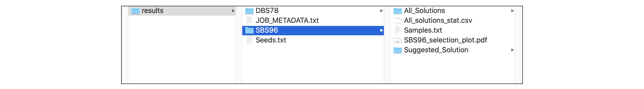Expand the DBS78 folder arrow
The height and width of the screenshot is (89, 644).
tap(381, 11)
